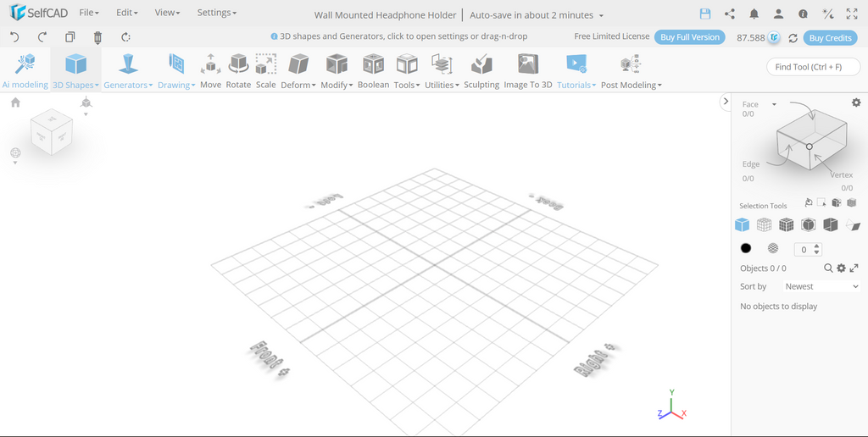Enable whole object selection mode (blue cube)
868x437 pixels.
click(742, 224)
